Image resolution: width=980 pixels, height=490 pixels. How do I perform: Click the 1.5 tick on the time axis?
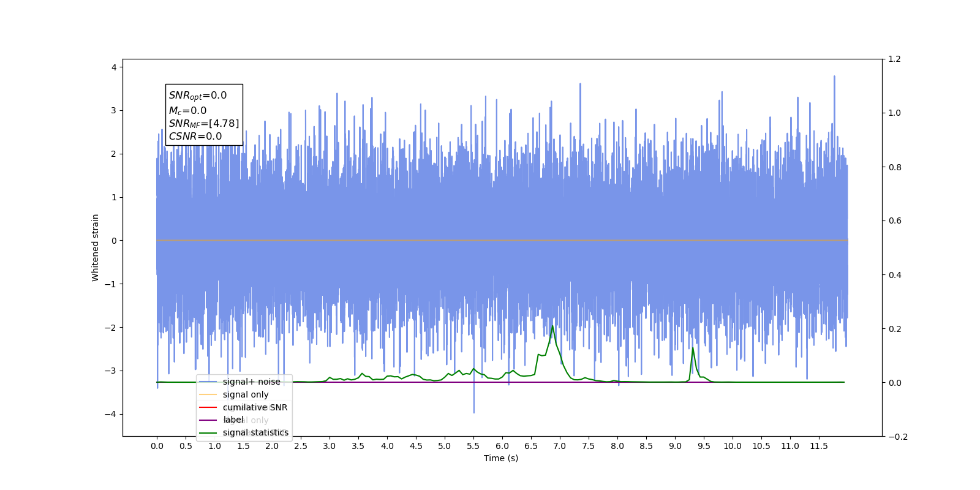[243, 446]
